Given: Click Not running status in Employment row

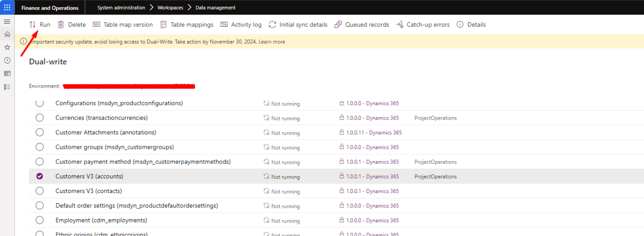Looking at the screenshot, I should click(286, 221).
